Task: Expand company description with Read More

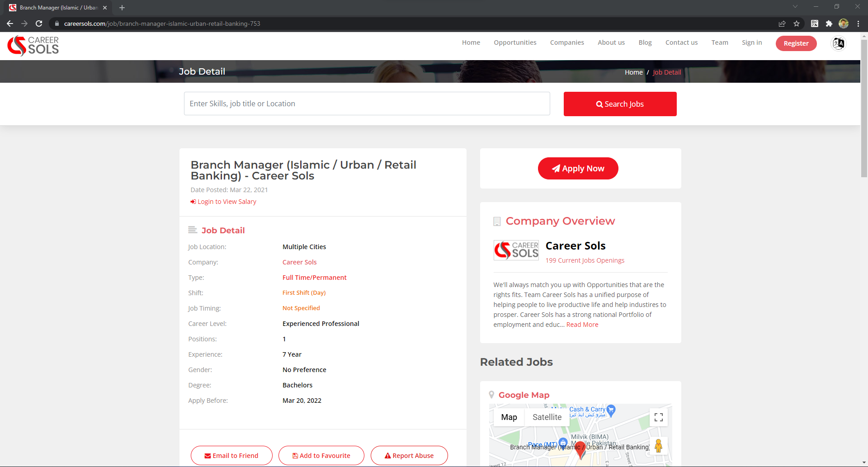Action: 582,325
